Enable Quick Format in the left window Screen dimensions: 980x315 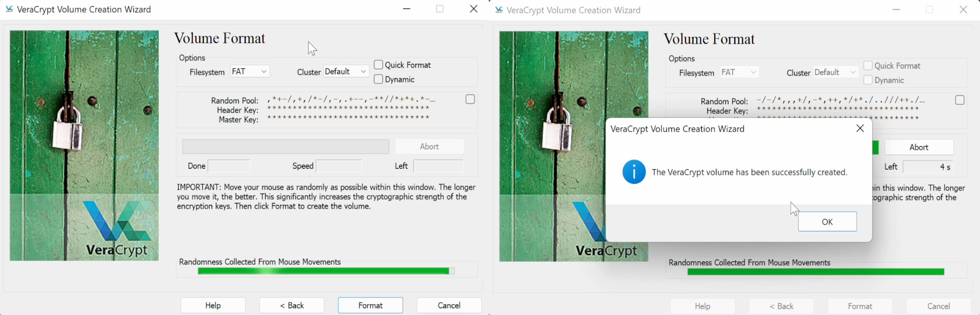pyautogui.click(x=378, y=64)
